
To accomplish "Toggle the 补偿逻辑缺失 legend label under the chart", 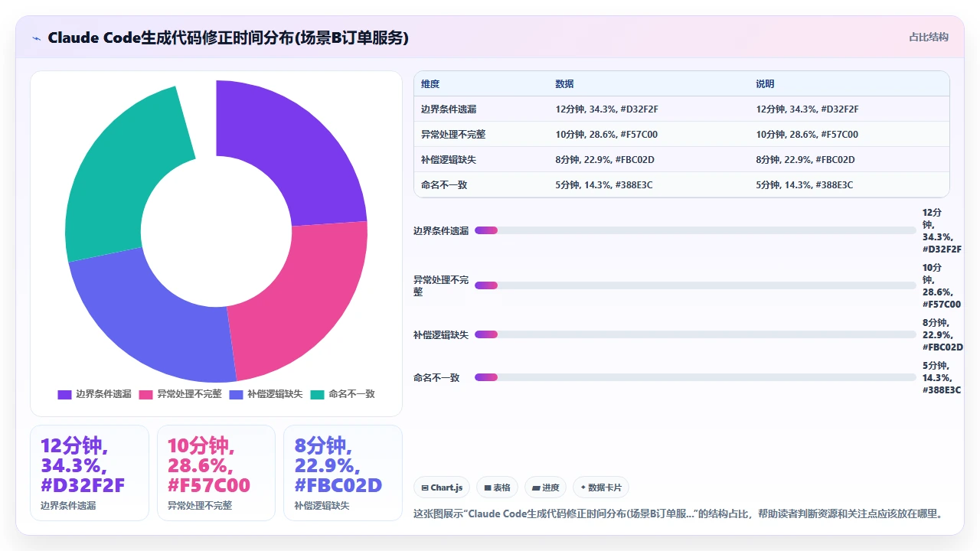I will point(275,394).
